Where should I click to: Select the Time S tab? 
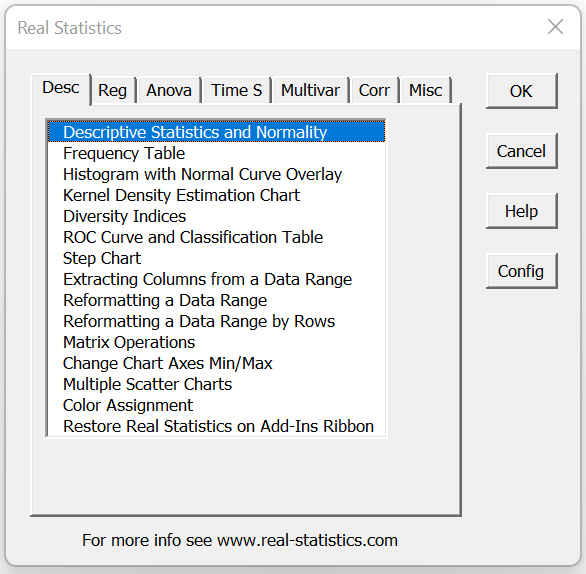point(236,90)
